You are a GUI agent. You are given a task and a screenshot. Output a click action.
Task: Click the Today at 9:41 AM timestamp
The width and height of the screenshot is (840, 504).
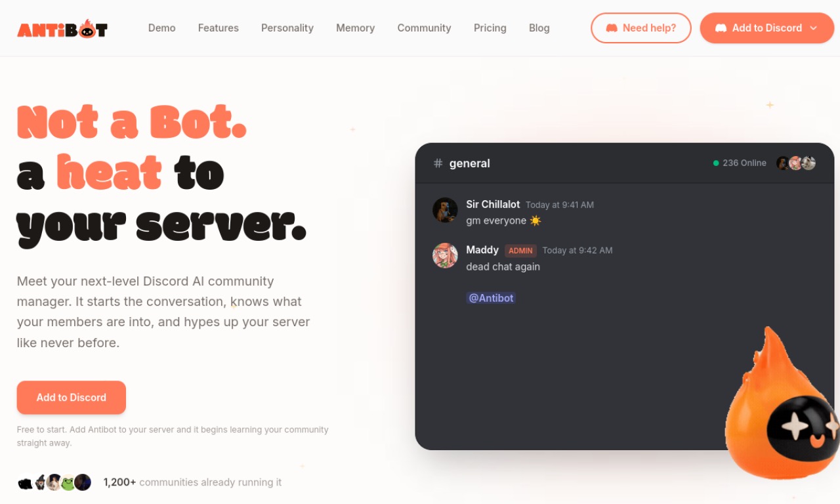pyautogui.click(x=560, y=205)
